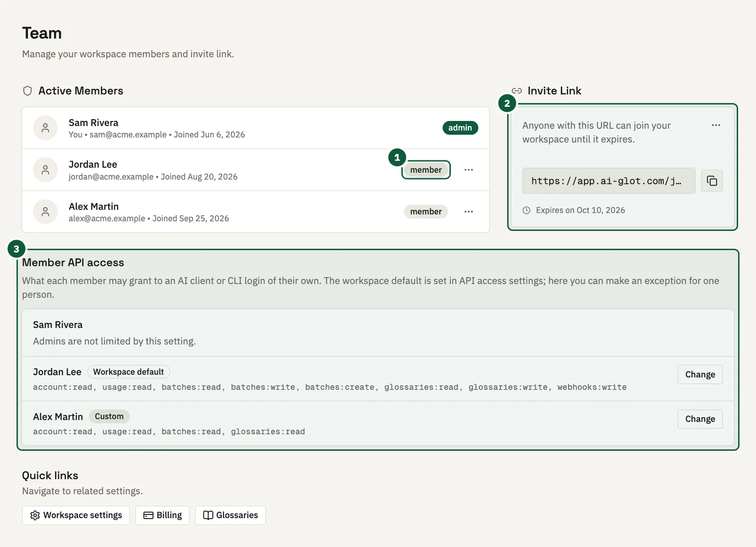Screen dimensions: 756x547
Task: Copy the invite link URL
Action: coord(712,181)
